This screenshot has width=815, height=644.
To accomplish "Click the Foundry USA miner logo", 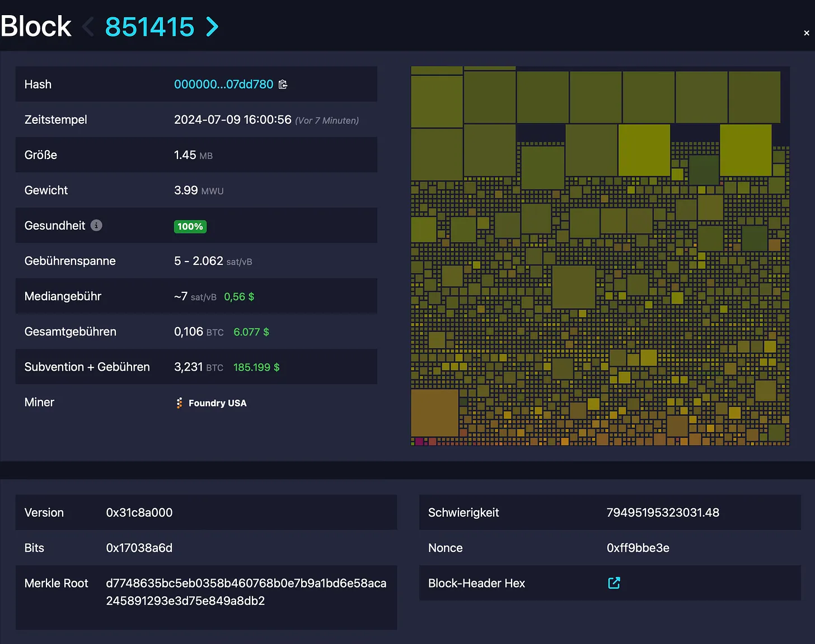I will click(x=179, y=403).
